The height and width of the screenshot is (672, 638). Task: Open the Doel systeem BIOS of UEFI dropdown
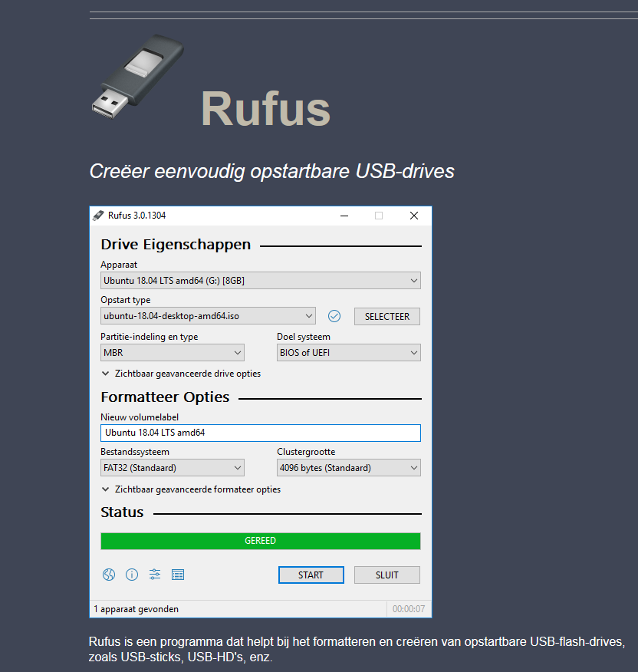[349, 353]
